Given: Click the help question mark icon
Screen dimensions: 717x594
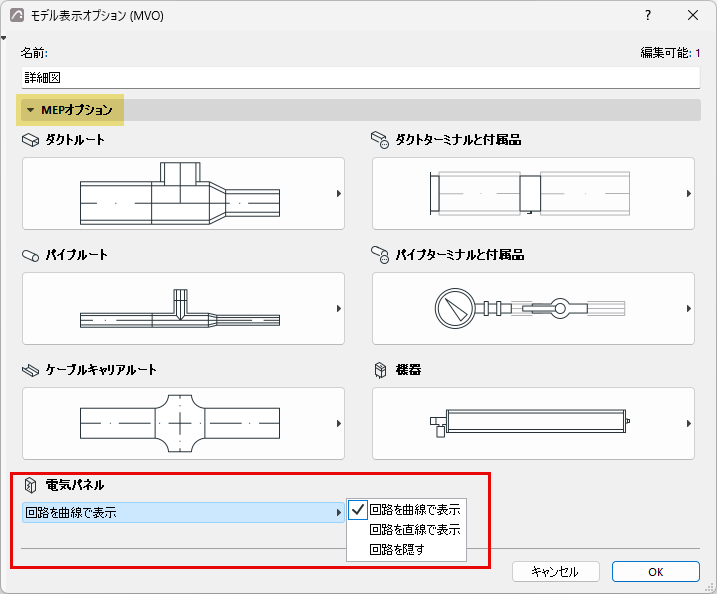Looking at the screenshot, I should point(647,15).
